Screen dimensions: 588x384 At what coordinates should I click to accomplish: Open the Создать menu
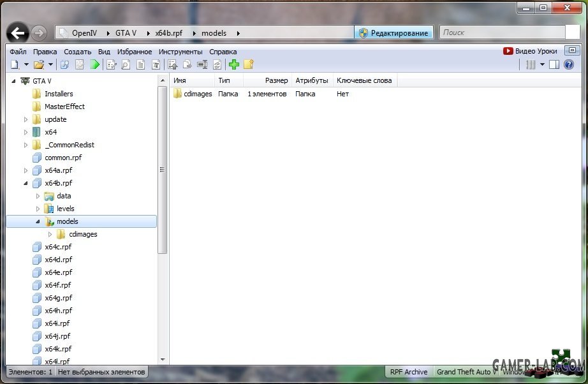(x=78, y=52)
